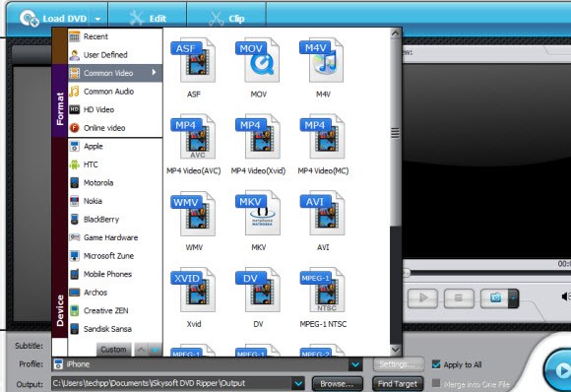
Task: Open the Microsoft Zune category
Action: coord(115,256)
